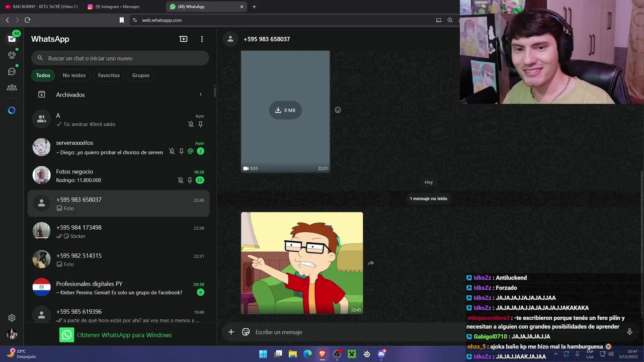Click Obtener WhatsApp para Windows link
This screenshot has height=362, width=644.
(x=124, y=335)
